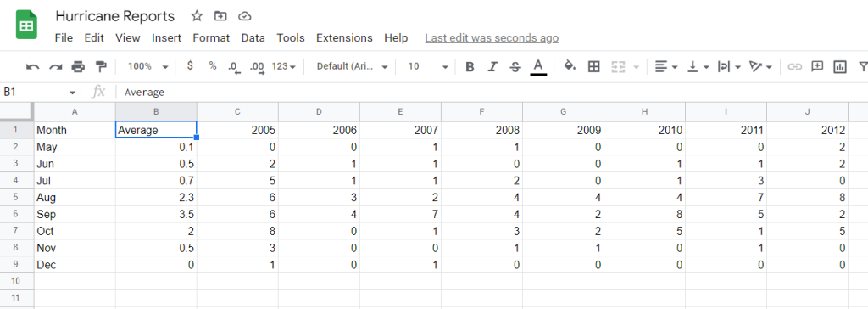Redo the last action
Screen dimensions: 868x309
55,66
